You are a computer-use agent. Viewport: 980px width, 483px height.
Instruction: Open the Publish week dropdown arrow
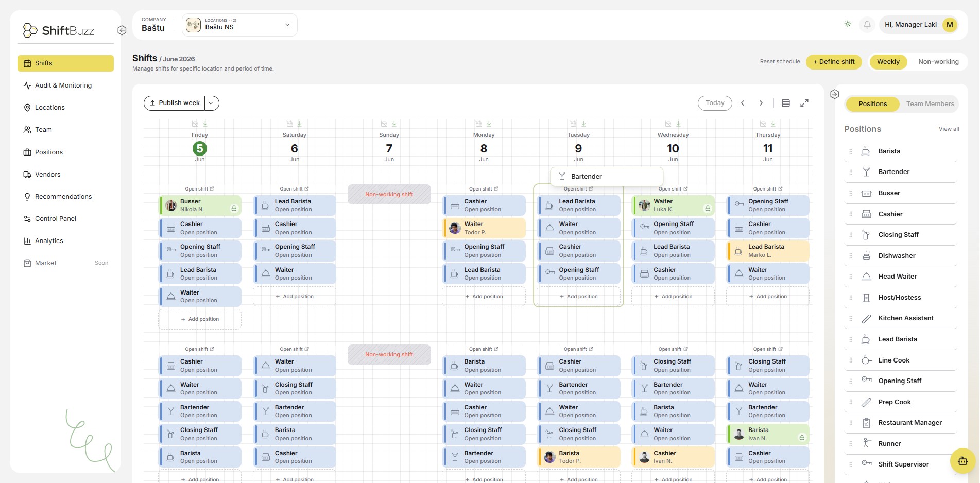click(211, 103)
